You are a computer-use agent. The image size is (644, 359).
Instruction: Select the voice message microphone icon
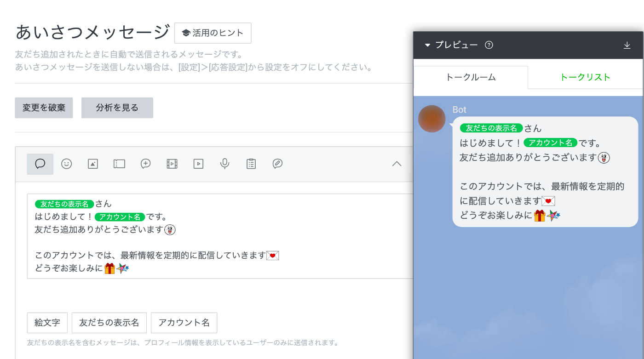(x=224, y=164)
